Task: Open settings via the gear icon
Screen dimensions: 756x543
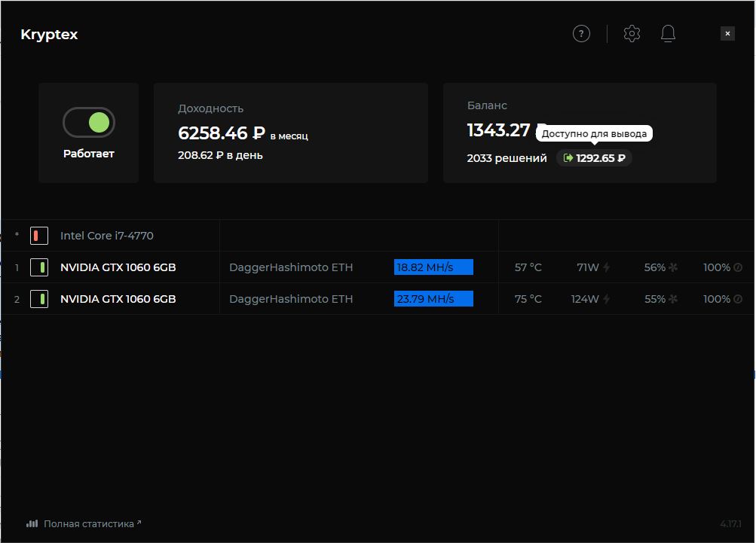Action: click(x=632, y=34)
